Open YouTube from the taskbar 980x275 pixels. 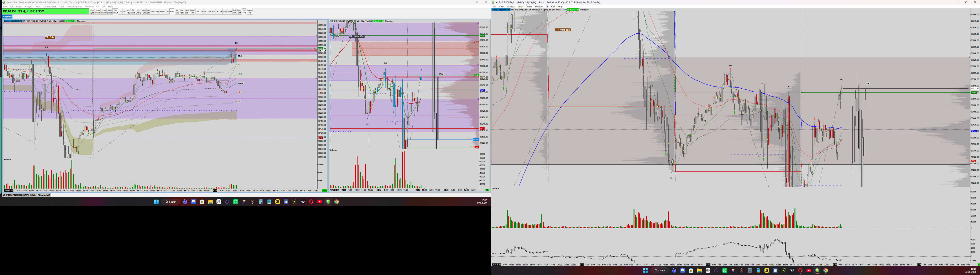click(x=320, y=202)
